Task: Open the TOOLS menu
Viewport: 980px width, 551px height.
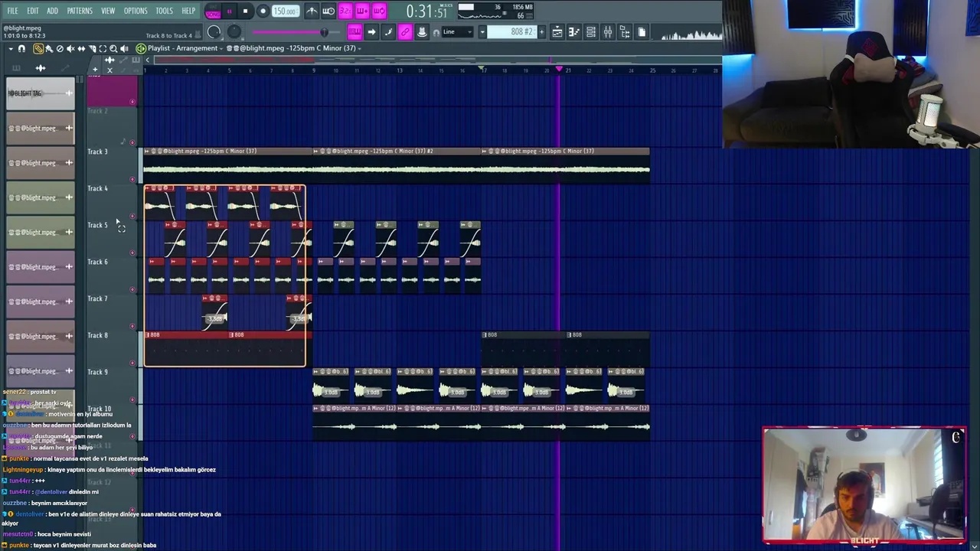Action: click(164, 11)
